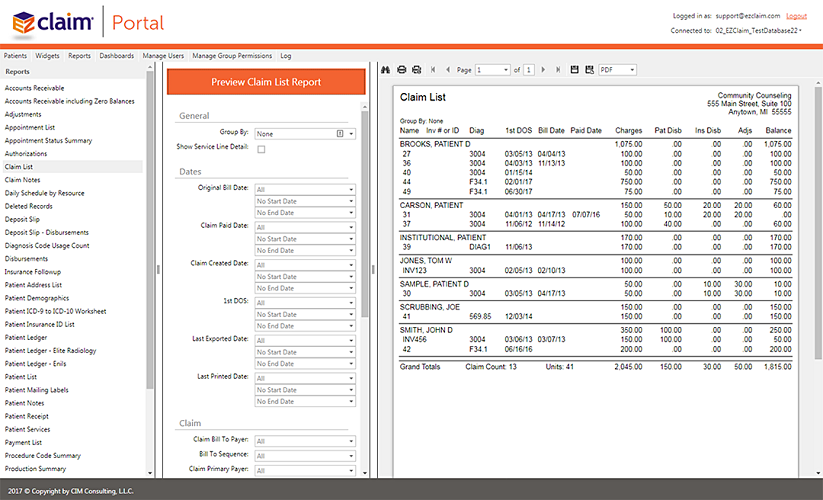Go to first page of report
This screenshot has height=500, width=823.
pos(433,70)
